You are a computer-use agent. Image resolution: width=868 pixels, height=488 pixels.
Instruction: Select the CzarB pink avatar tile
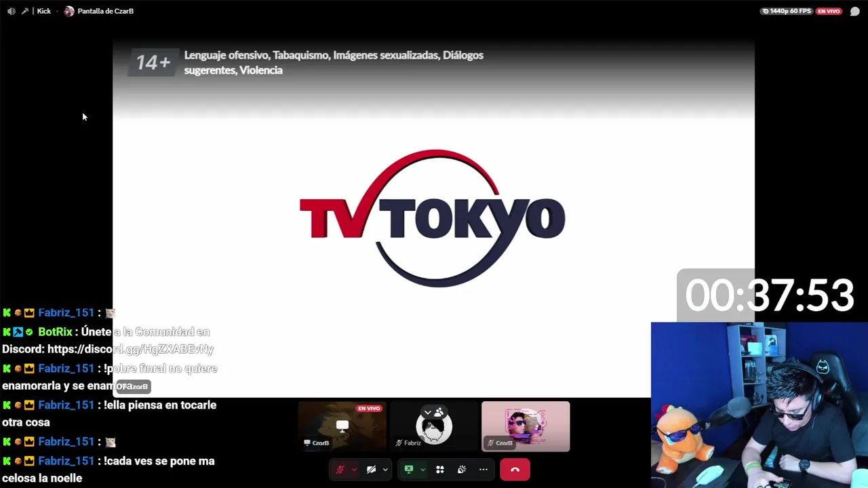point(526,426)
